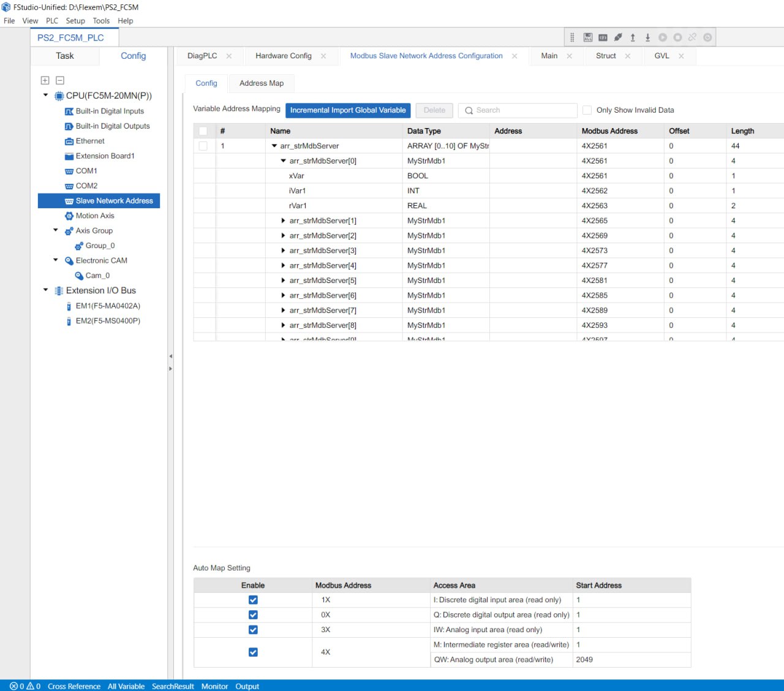Screen dimensions: 784x691
Task: Click the CPU chip icon in tree
Action: [x=59, y=96]
